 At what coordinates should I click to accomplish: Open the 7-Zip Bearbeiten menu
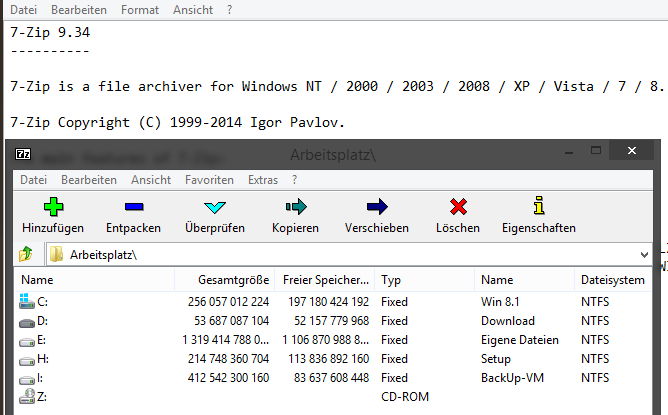pyautogui.click(x=89, y=180)
